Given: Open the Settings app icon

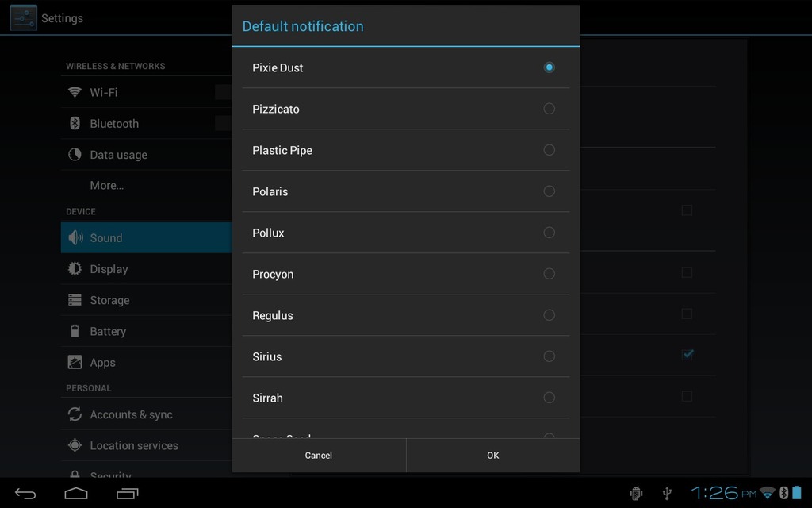Looking at the screenshot, I should [23, 17].
